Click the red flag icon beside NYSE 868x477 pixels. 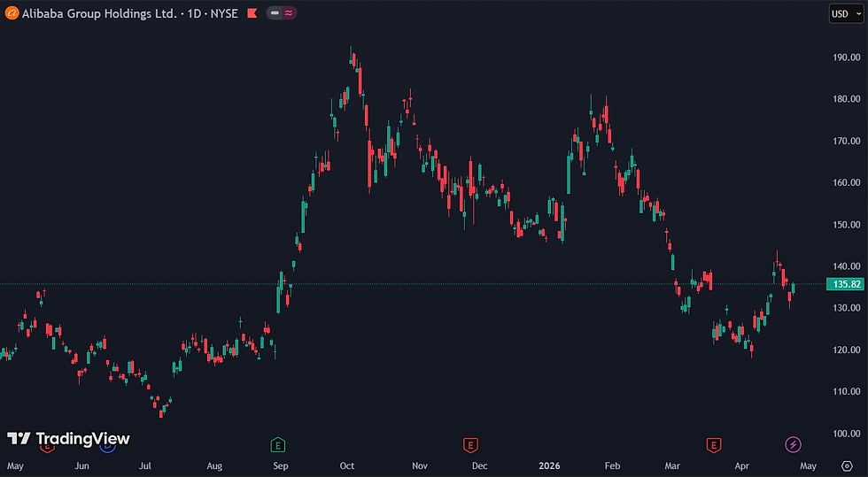click(252, 13)
